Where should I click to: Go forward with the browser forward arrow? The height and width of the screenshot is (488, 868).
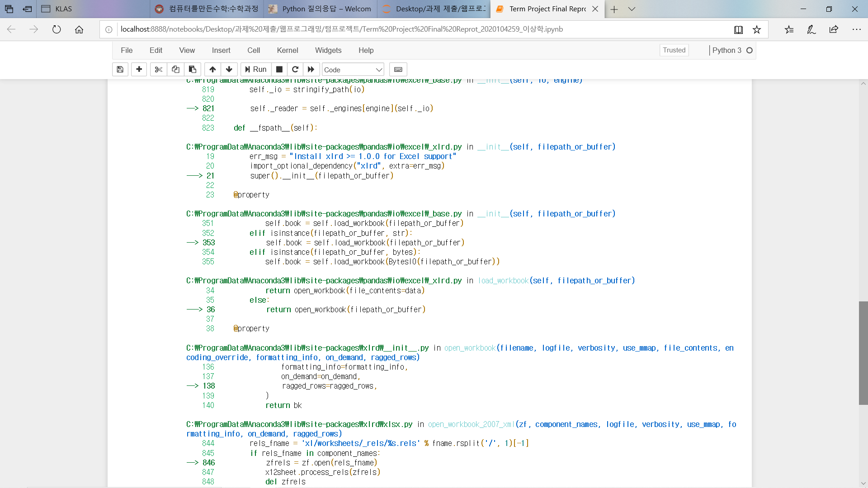[34, 29]
